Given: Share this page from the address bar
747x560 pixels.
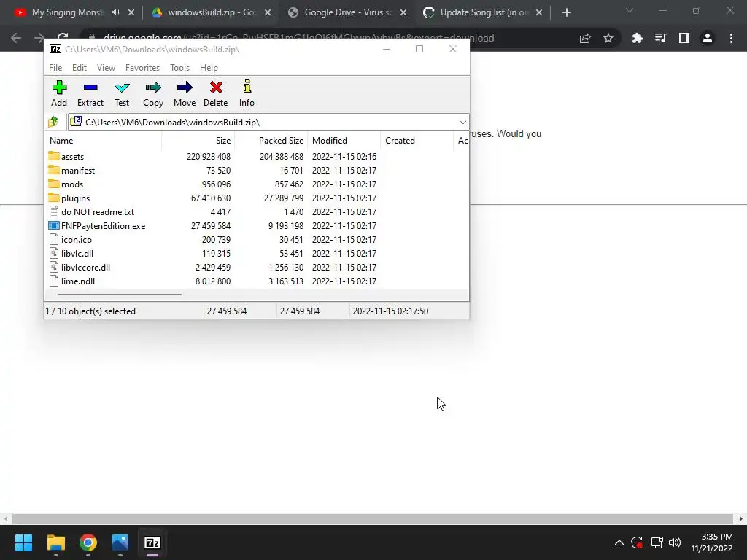Looking at the screenshot, I should (x=585, y=38).
